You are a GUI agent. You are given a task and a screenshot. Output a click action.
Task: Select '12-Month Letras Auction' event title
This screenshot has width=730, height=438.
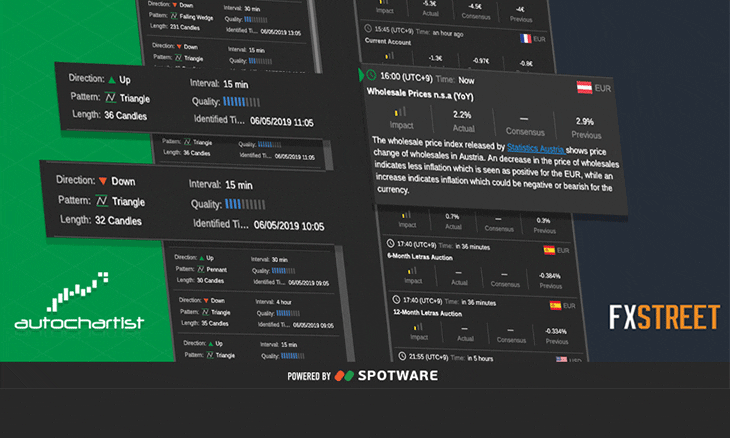coord(427,312)
